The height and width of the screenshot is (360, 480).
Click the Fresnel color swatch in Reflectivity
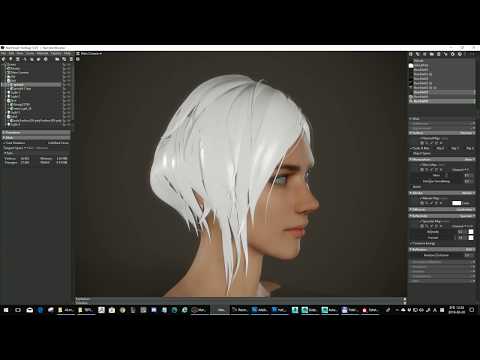point(471,238)
